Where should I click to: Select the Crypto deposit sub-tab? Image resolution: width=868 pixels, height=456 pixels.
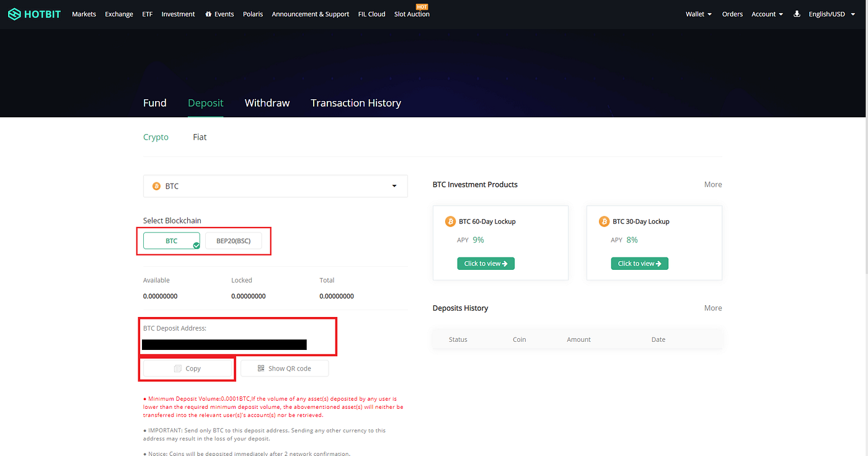point(156,137)
